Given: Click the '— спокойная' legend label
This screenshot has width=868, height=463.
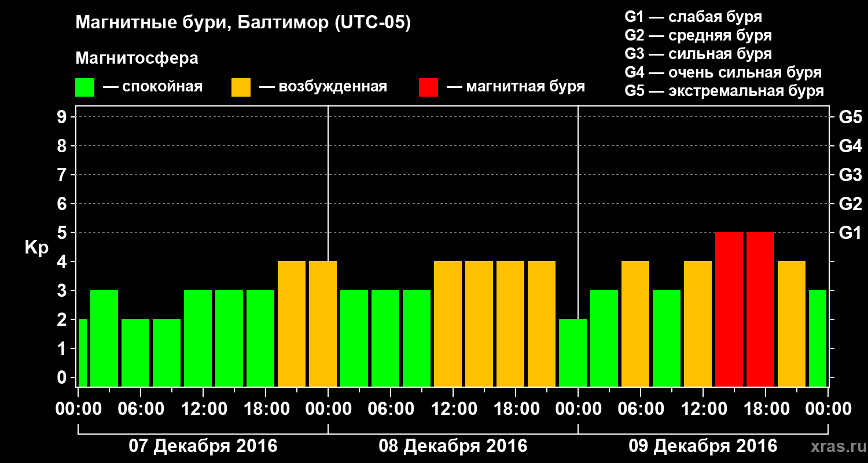Looking at the screenshot, I should coord(153,87).
